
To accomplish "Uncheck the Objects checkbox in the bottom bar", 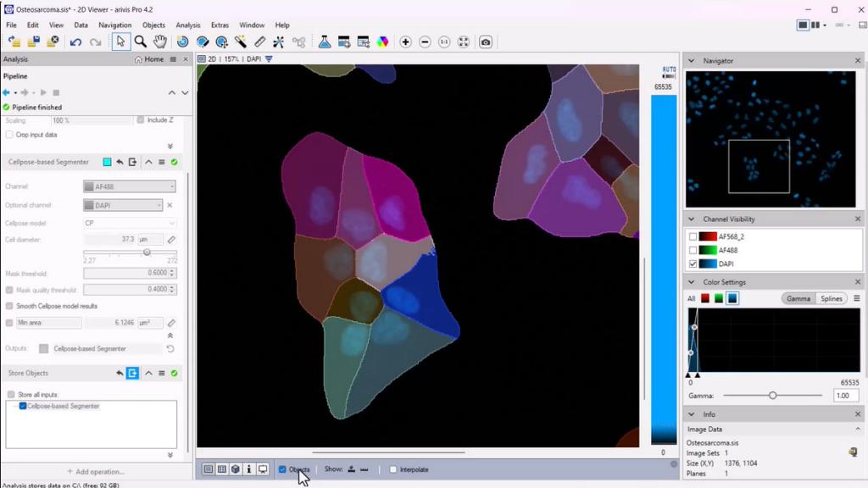I will tap(282, 469).
